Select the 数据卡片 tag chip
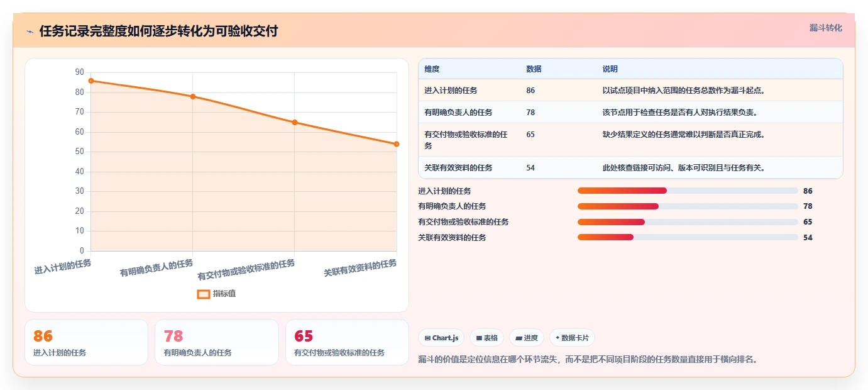The image size is (868, 390). [x=572, y=338]
